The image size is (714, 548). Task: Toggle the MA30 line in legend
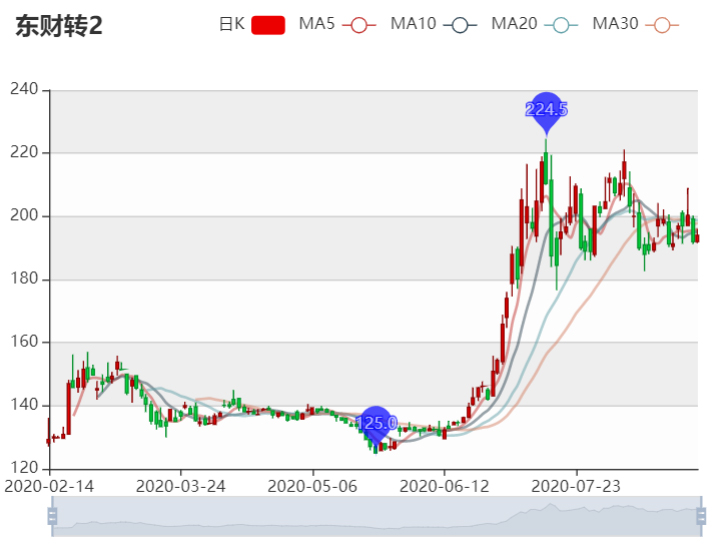point(636,25)
